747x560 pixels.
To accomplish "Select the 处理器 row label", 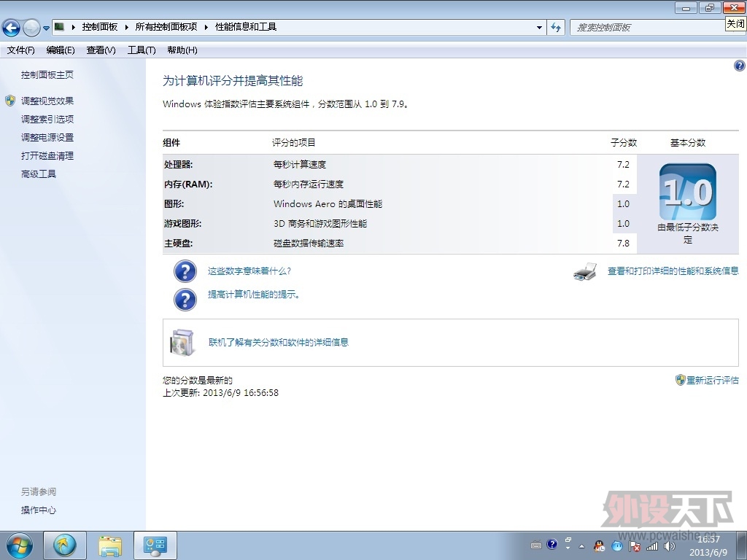I will click(x=178, y=165).
